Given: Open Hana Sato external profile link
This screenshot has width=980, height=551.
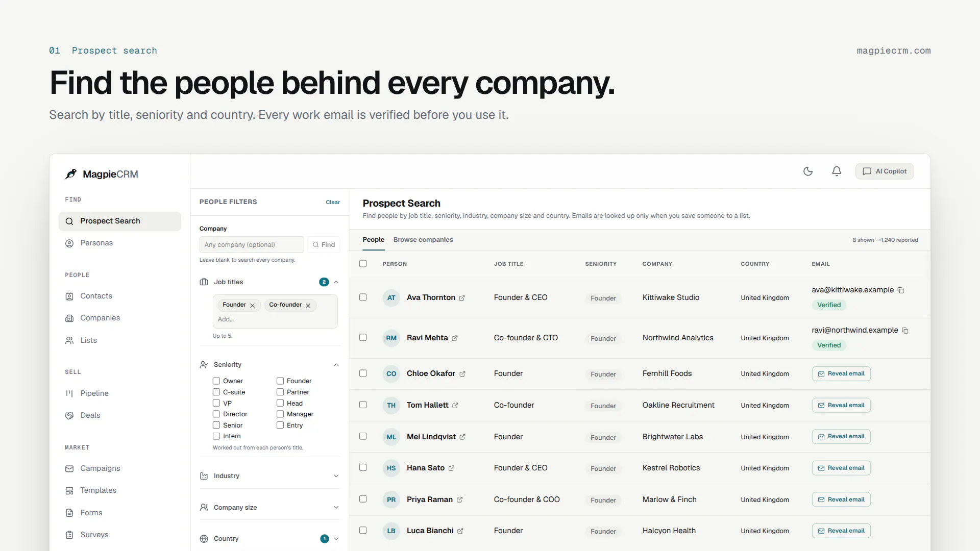Looking at the screenshot, I should pos(451,468).
